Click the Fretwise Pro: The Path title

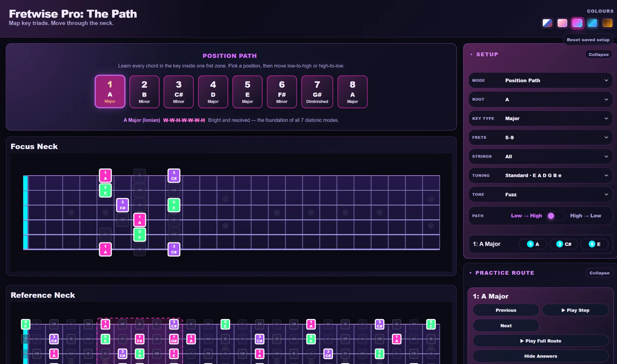click(x=73, y=14)
